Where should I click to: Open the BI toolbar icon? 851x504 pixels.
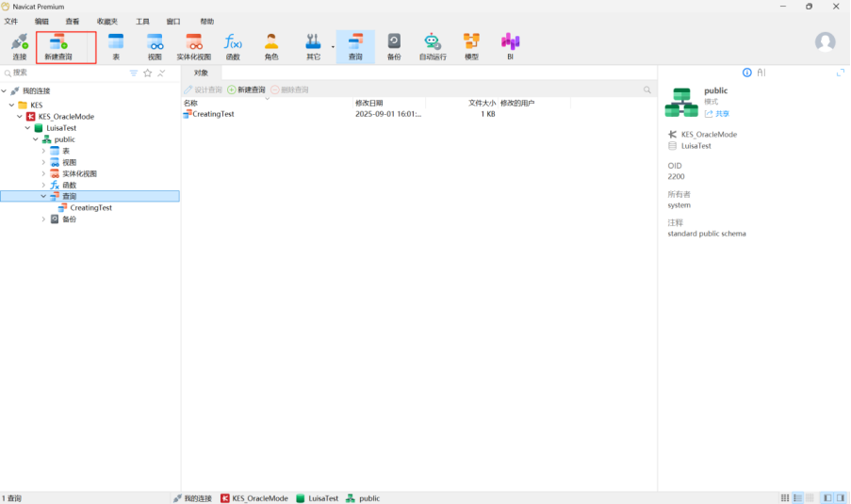click(x=510, y=45)
